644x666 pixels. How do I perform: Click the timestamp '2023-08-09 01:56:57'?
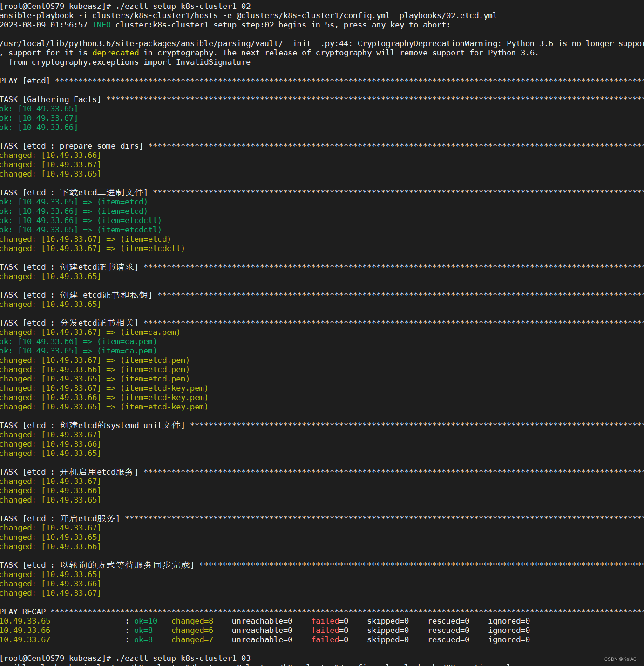[x=44, y=25]
